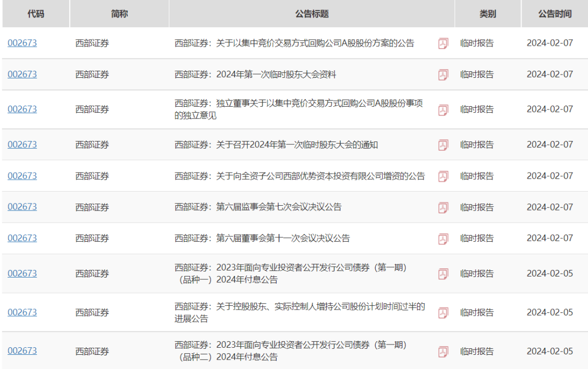Image resolution: width=588 pixels, height=369 pixels.
Task: Open PDF icon for 西部优势资本增资公告
Action: tap(443, 176)
